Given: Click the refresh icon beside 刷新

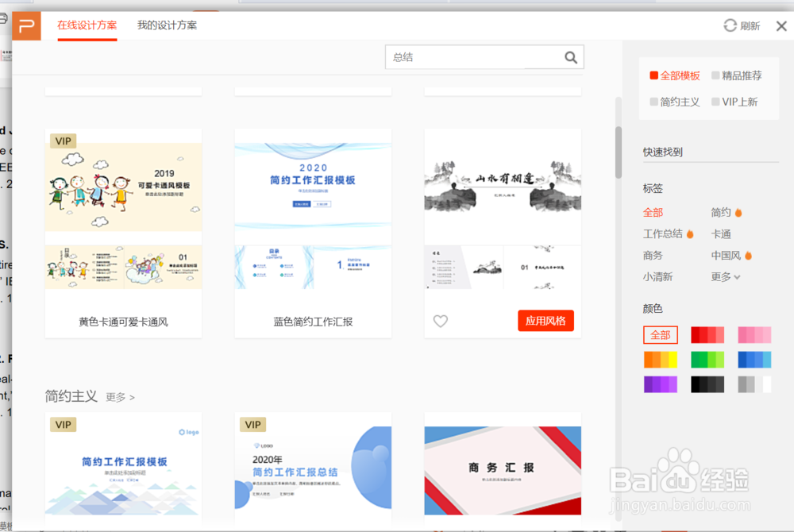Looking at the screenshot, I should click(729, 25).
